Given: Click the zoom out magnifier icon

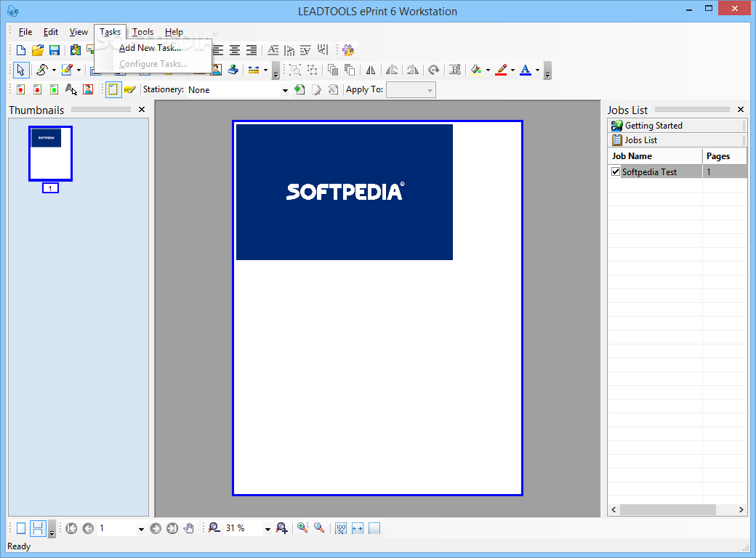Looking at the screenshot, I should [214, 529].
